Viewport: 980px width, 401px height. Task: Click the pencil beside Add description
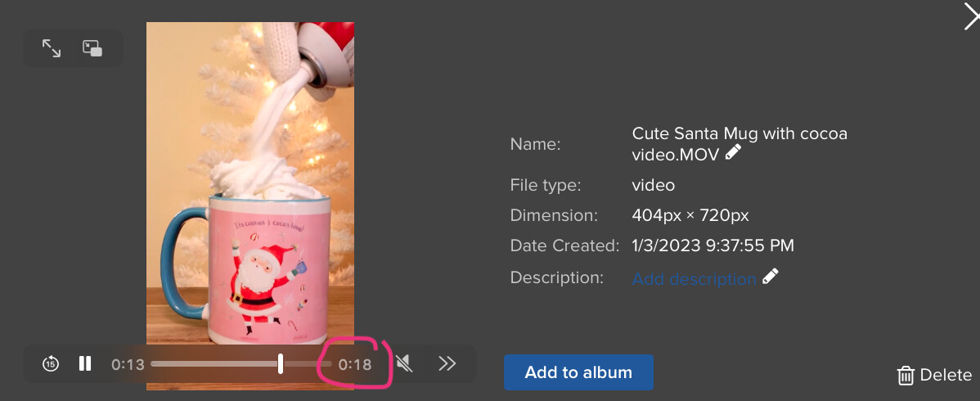pos(771,277)
